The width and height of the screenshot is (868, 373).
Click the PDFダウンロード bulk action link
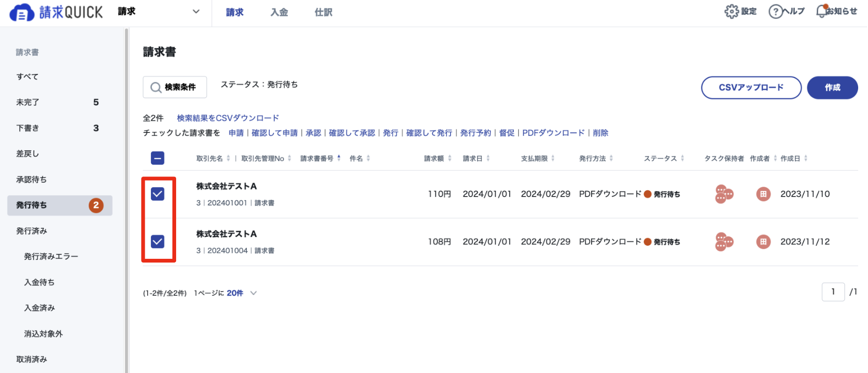pyautogui.click(x=553, y=133)
